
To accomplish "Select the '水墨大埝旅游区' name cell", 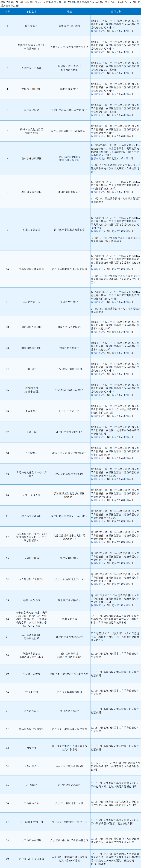I will pos(31,229).
